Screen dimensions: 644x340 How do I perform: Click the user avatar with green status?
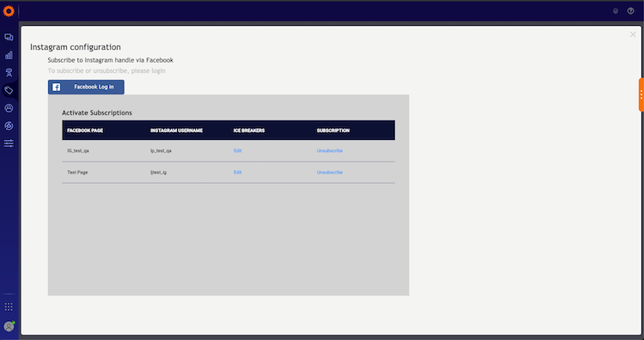click(x=9, y=326)
